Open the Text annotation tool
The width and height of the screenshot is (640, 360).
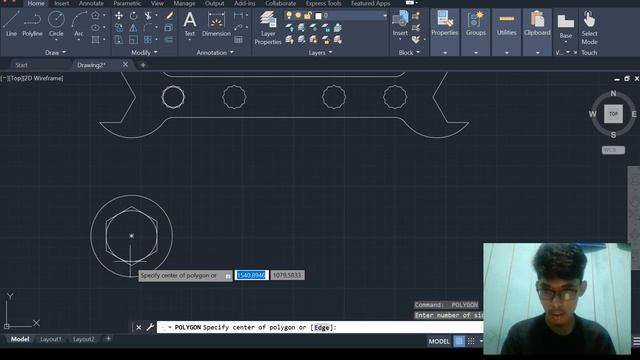pyautogui.click(x=189, y=24)
